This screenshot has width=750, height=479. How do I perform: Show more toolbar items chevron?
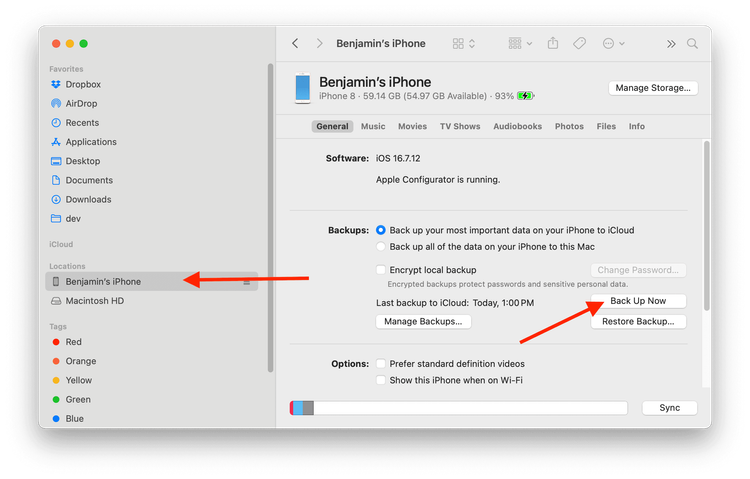pyautogui.click(x=671, y=44)
